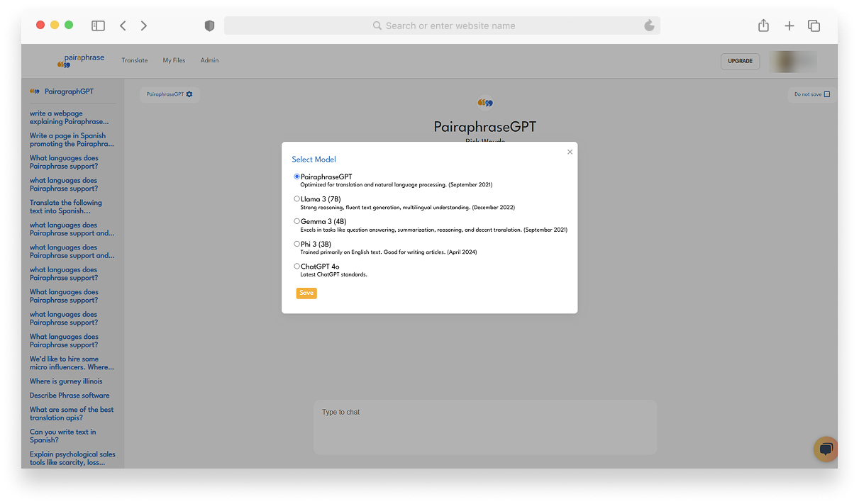Image resolution: width=859 pixels, height=504 pixels.
Task: Click the 'Optimized for translation' description text
Action: point(397,185)
